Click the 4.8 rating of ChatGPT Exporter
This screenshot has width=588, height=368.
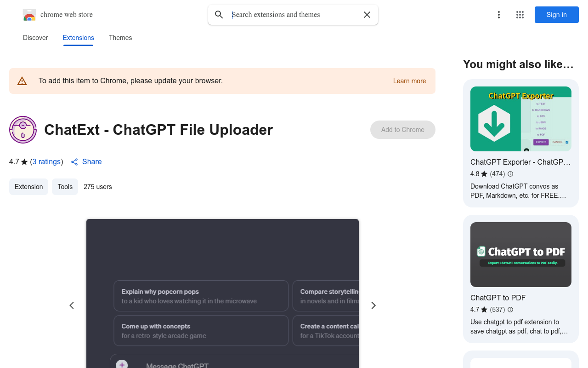tap(475, 174)
